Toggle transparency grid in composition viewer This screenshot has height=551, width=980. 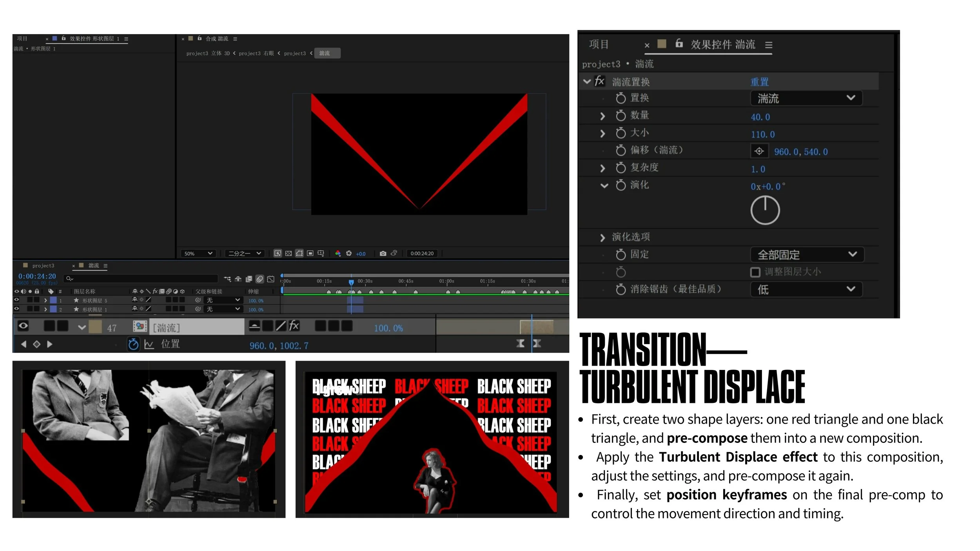point(289,254)
